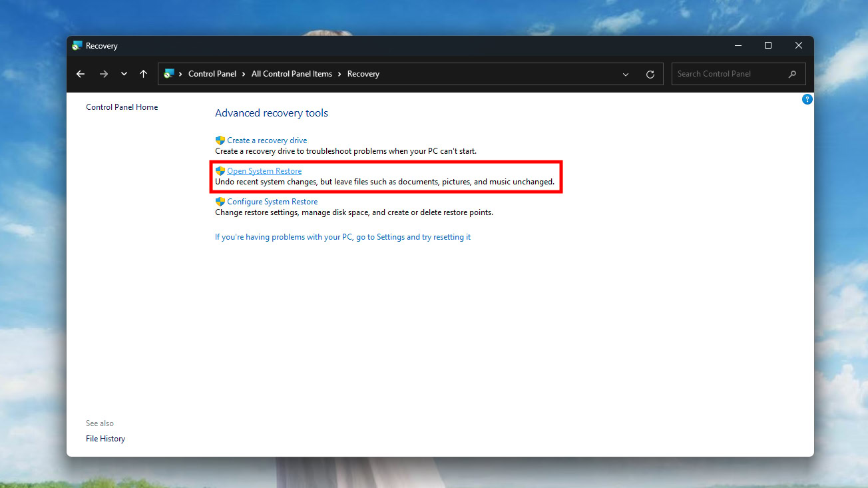
Task: Click the Forward navigation arrow
Action: pos(103,74)
